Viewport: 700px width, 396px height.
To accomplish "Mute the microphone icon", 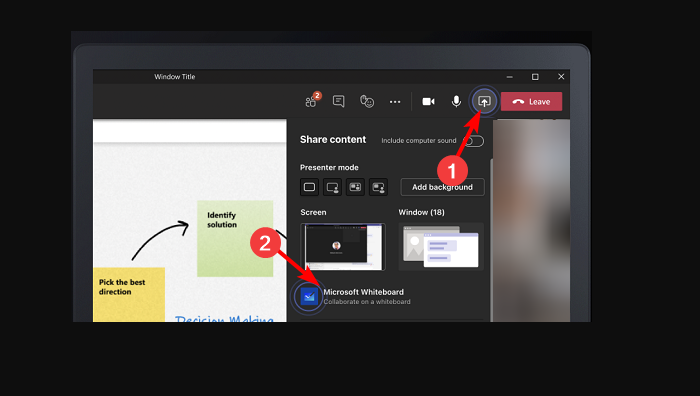I will click(x=456, y=101).
